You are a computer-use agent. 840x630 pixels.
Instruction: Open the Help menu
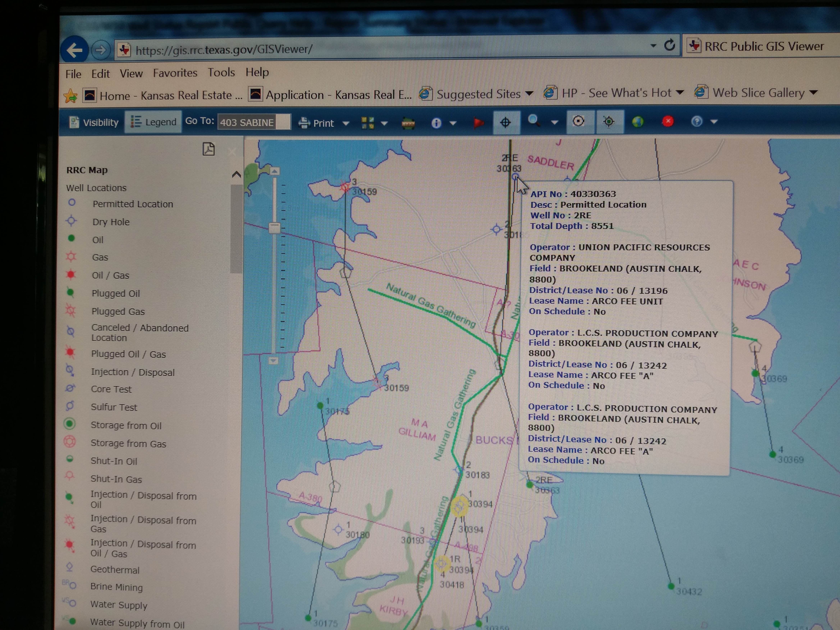click(x=257, y=72)
